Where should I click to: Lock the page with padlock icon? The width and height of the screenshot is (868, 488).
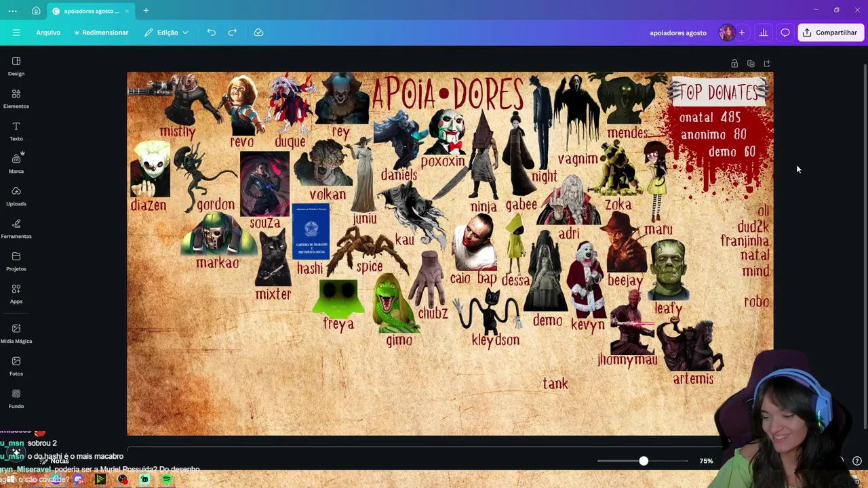pos(734,64)
